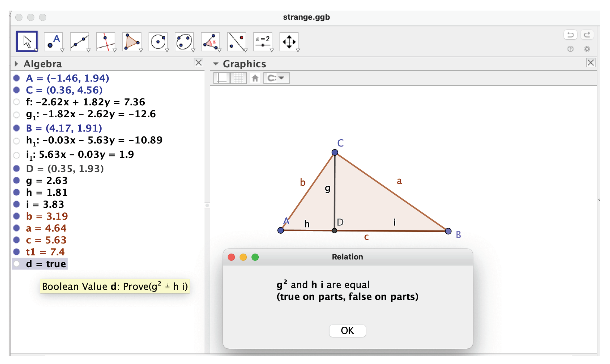Toggle visibility of polygon t1 = 7.4

17,252
